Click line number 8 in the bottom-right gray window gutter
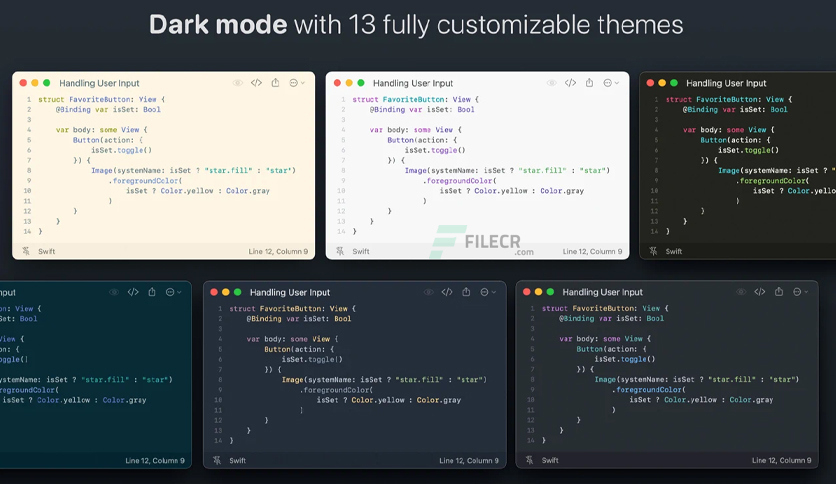 (x=532, y=380)
